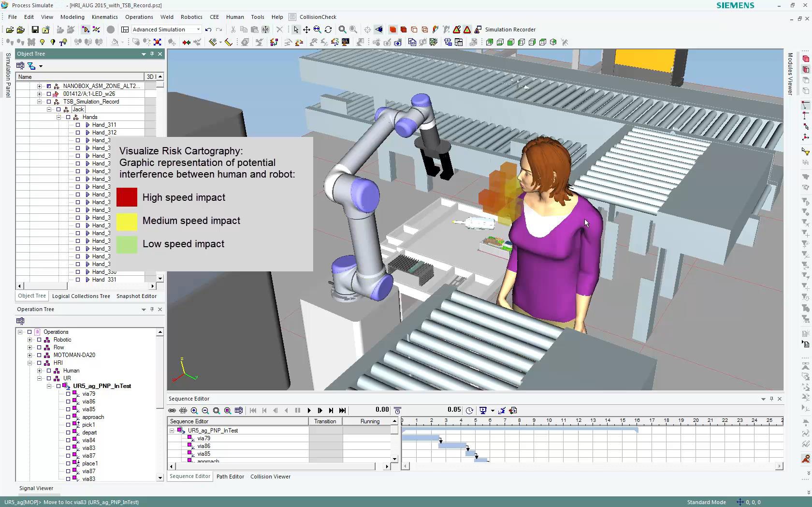Open the Advanced Simulation dropdown
This screenshot has width=812, height=507.
coord(198,30)
